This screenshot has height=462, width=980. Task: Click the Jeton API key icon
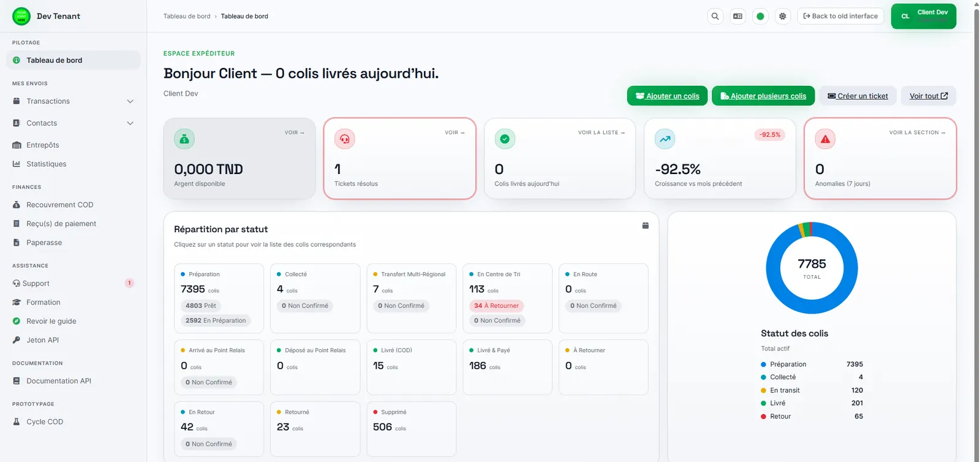[17, 340]
